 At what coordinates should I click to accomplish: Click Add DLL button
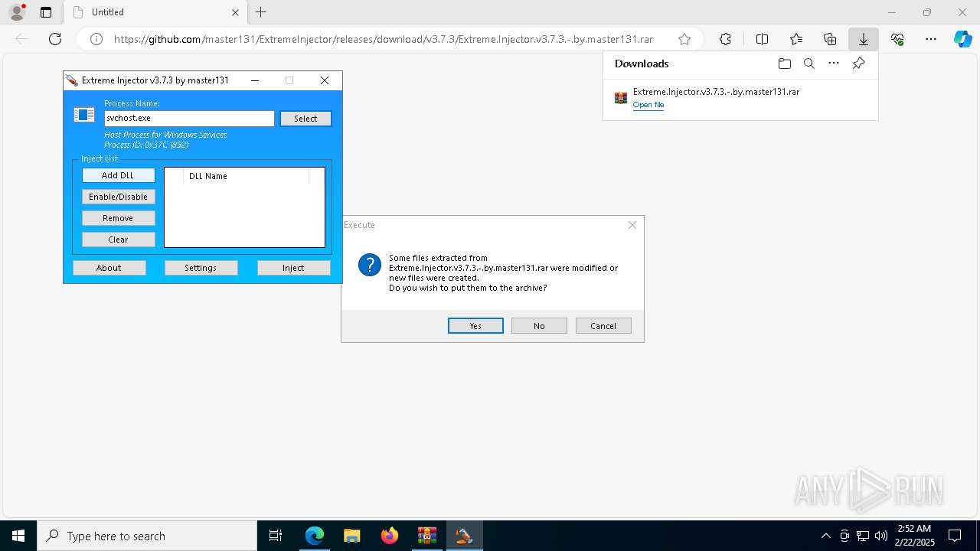tap(118, 175)
